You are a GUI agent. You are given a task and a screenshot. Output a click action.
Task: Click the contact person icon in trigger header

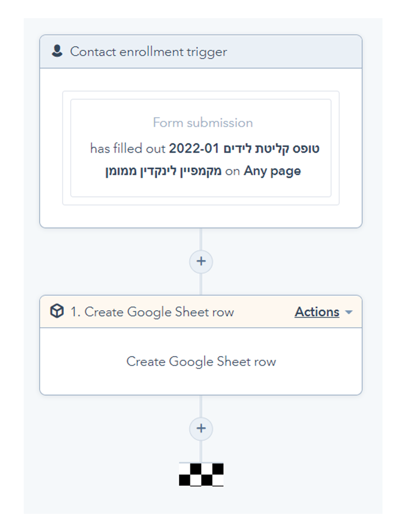[x=57, y=51]
